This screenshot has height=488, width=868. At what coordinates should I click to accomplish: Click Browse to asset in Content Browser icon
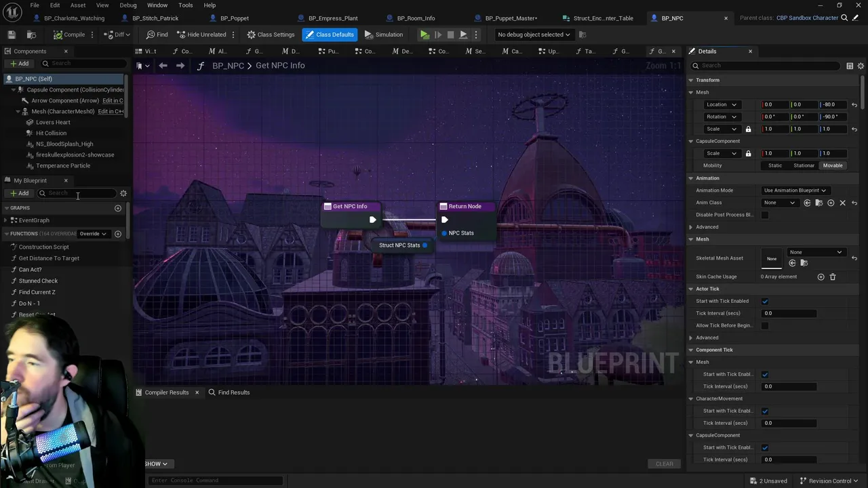click(31, 35)
